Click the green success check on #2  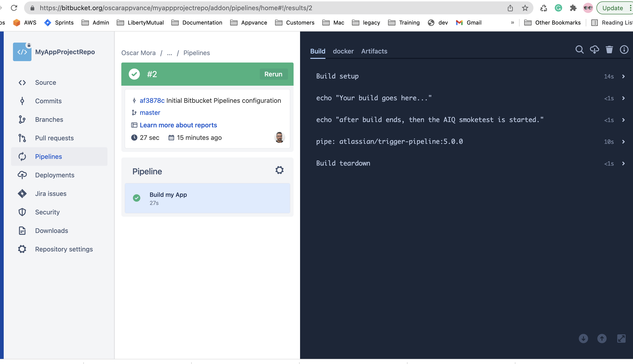tap(134, 74)
